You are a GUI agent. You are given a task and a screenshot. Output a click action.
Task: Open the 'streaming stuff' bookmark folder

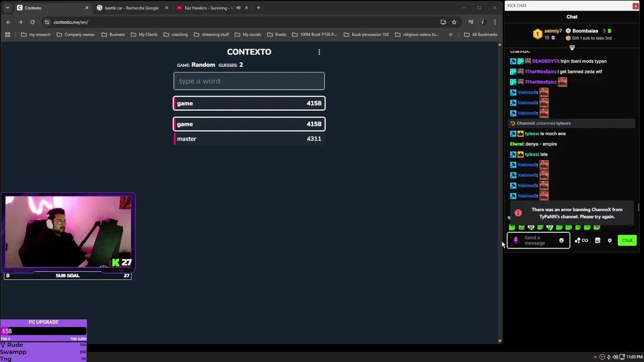pyautogui.click(x=211, y=35)
